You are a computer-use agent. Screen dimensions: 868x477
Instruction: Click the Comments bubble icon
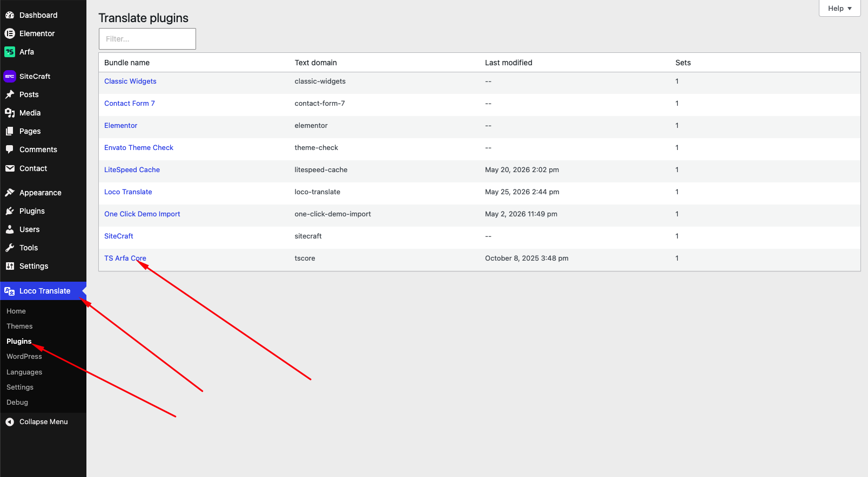coord(10,149)
